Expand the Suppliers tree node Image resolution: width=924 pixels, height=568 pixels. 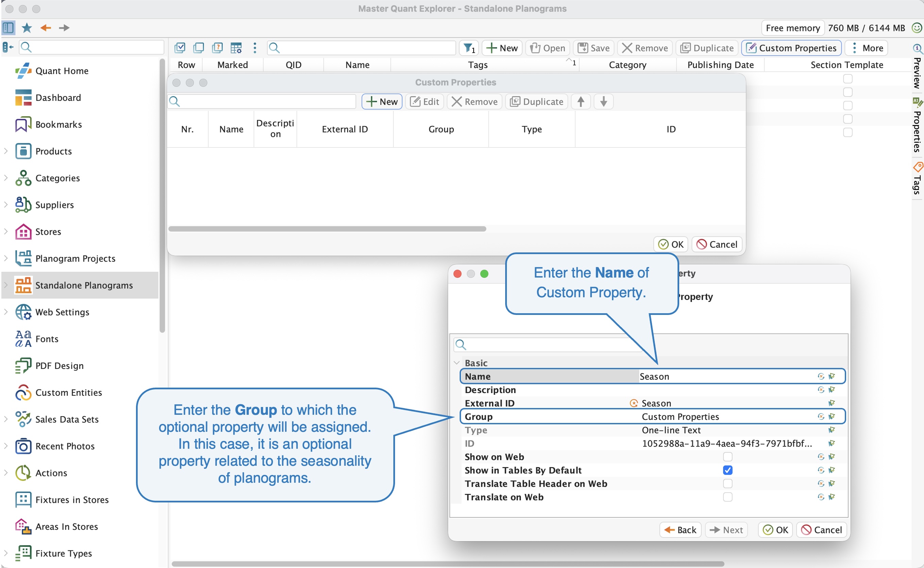click(6, 205)
